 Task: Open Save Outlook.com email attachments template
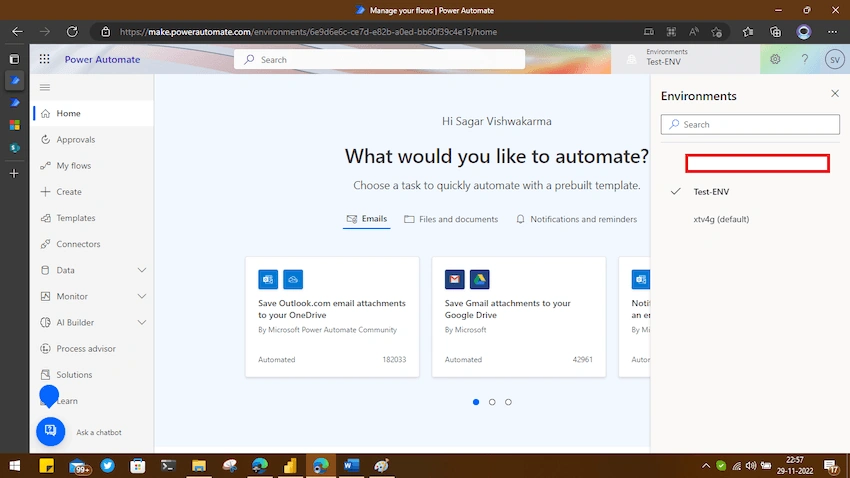click(332, 316)
